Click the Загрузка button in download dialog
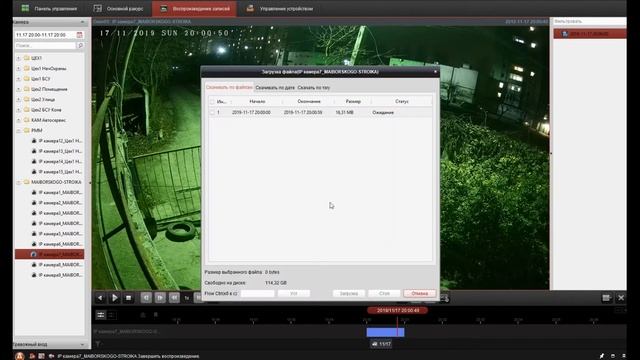 click(349, 293)
